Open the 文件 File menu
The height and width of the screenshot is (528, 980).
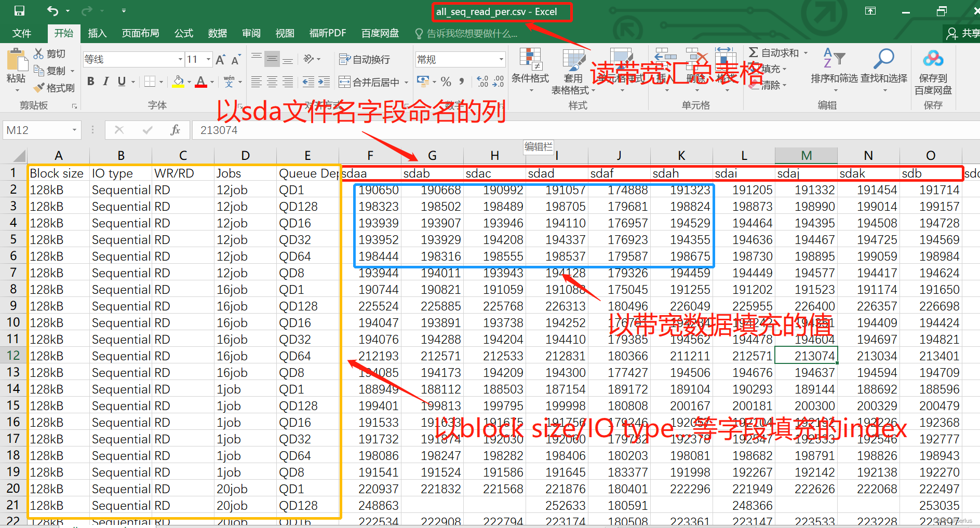point(21,33)
